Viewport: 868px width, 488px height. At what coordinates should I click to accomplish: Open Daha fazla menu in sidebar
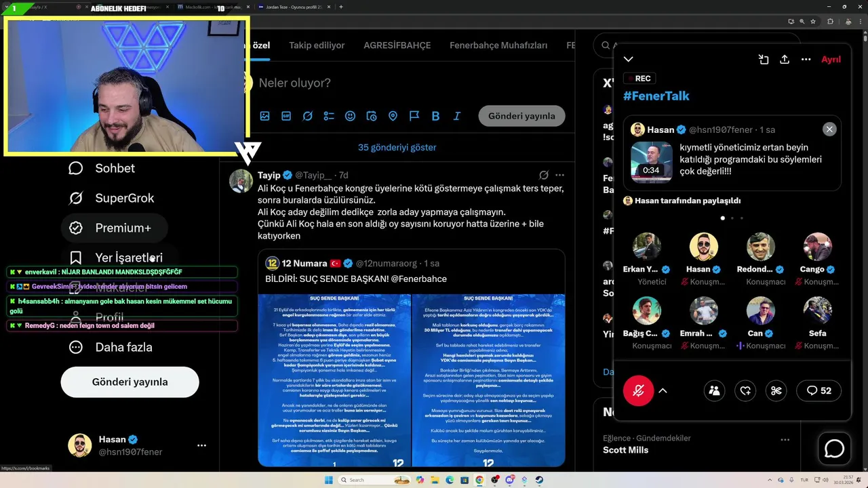coord(111,347)
